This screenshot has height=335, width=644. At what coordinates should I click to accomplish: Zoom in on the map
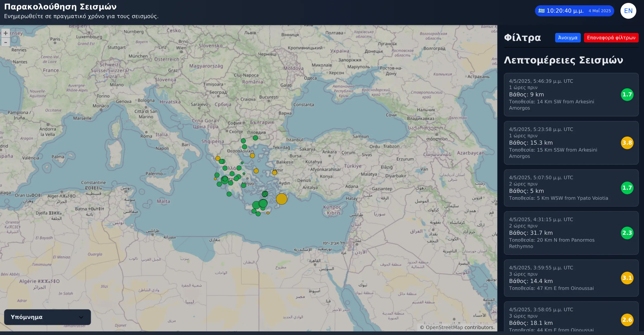(5, 33)
